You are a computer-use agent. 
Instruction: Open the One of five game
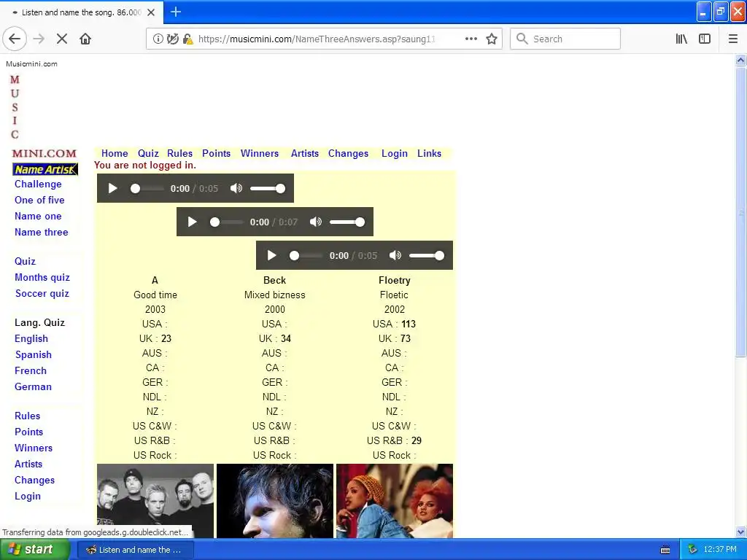pos(39,200)
